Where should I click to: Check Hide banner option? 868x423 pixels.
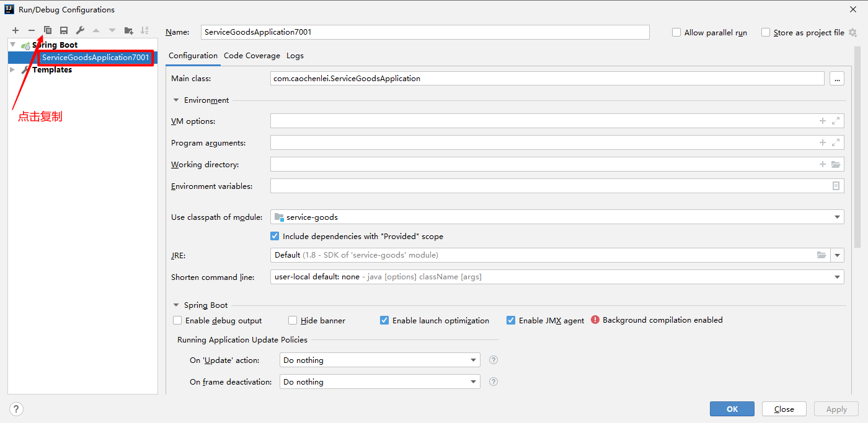coord(293,320)
